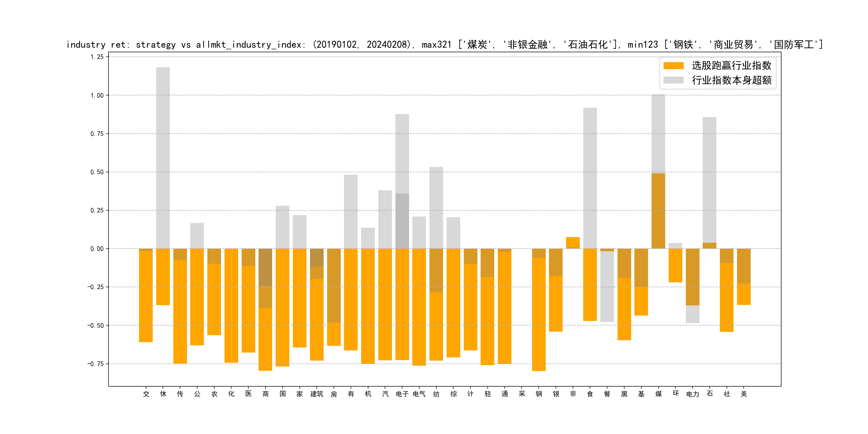Click the x-axis label 煤
Image resolution: width=868 pixels, height=434 pixels.
[x=659, y=394]
